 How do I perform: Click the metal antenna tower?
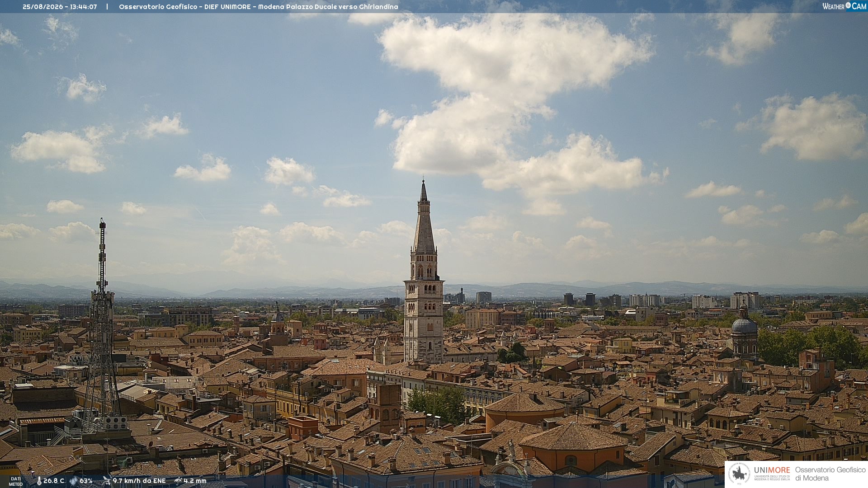(102, 325)
